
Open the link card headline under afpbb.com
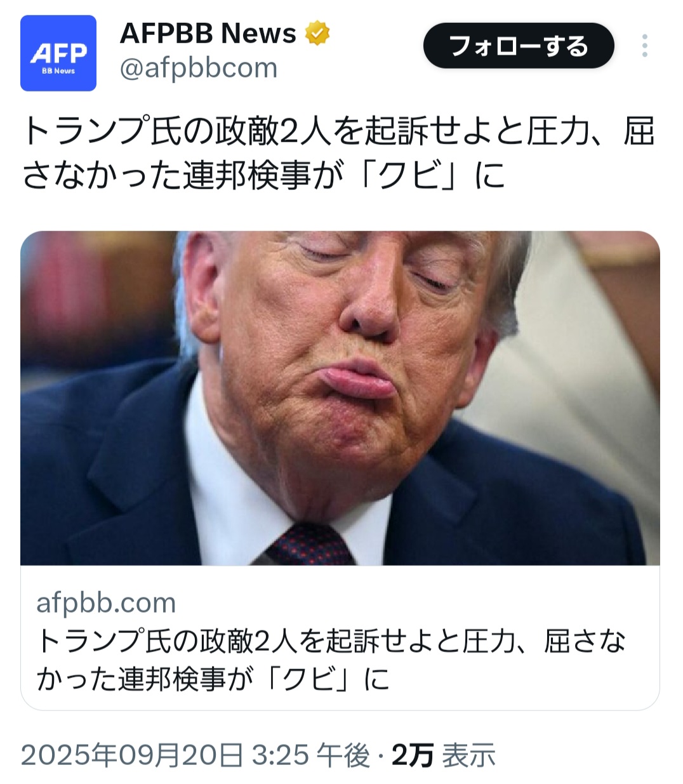click(331, 660)
